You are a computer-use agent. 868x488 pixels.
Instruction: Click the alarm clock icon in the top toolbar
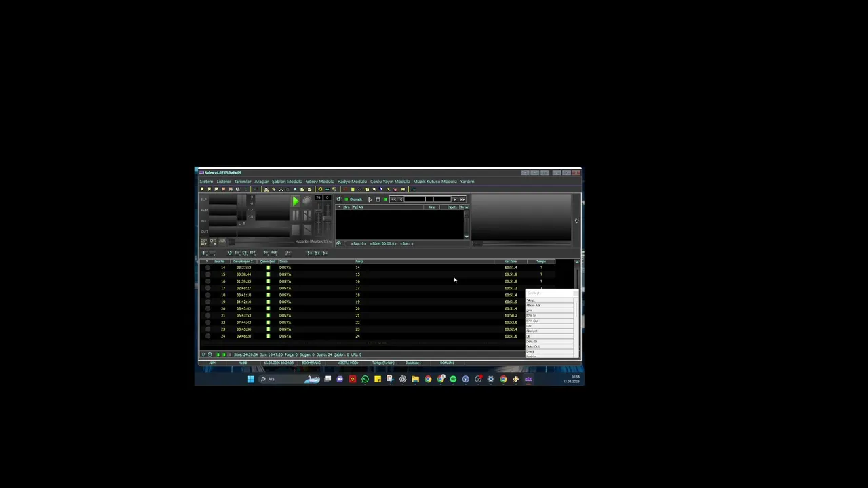pyautogui.click(x=395, y=189)
